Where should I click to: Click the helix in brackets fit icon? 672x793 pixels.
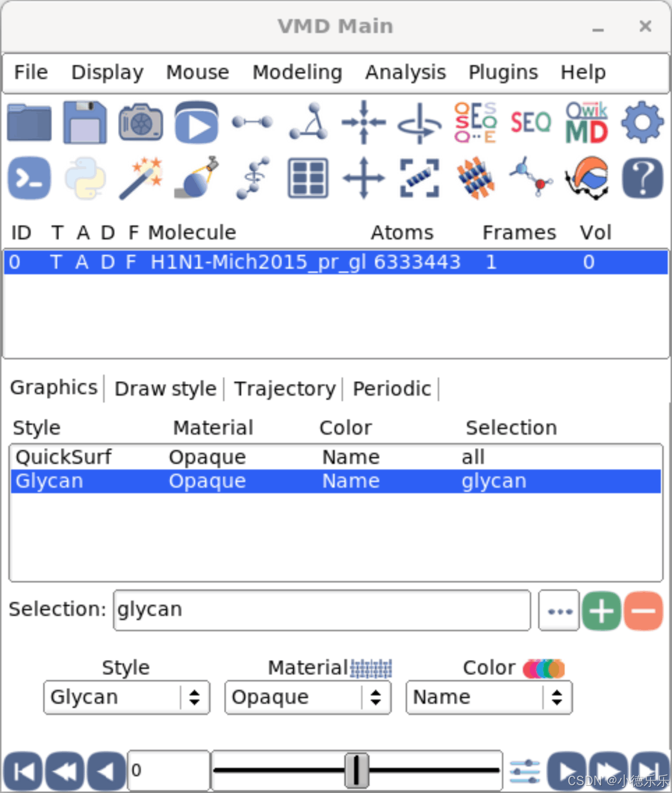click(420, 178)
